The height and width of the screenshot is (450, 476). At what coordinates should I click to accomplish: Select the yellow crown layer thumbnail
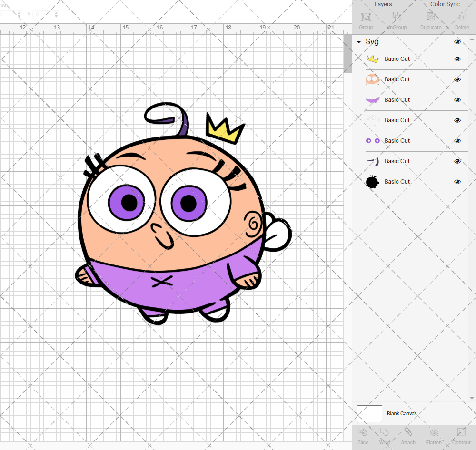(373, 59)
